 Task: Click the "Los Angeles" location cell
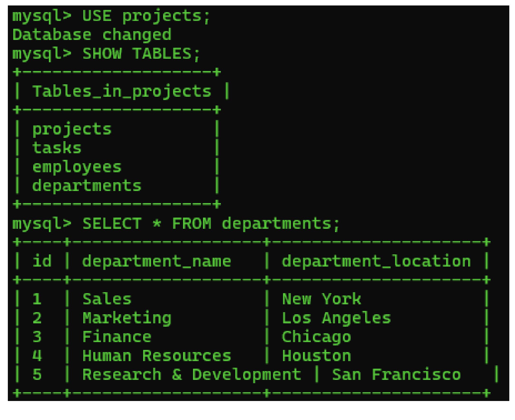coord(336,318)
